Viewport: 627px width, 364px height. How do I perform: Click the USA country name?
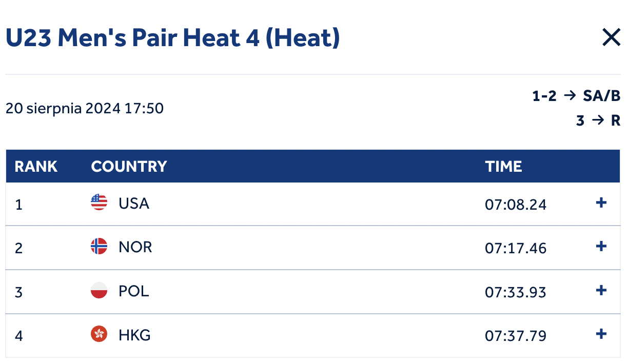tap(134, 204)
